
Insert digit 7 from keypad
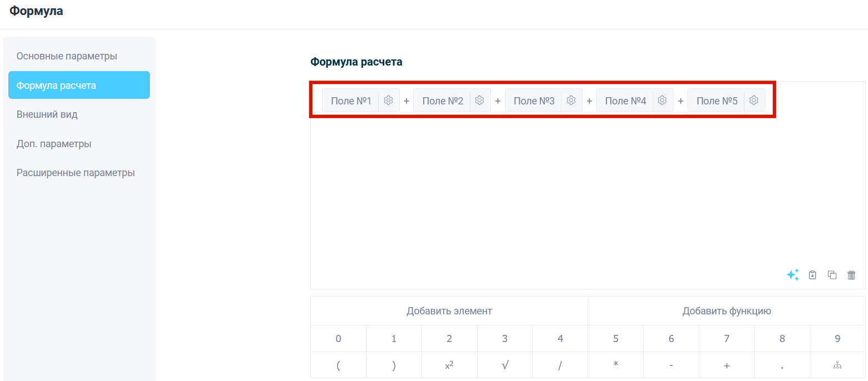(x=726, y=339)
